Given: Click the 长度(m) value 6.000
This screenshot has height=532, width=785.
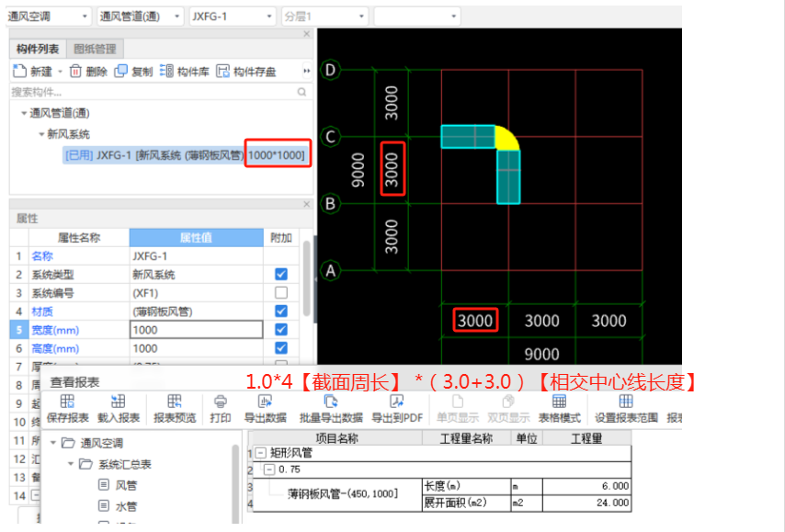Looking at the screenshot, I should [x=586, y=486].
